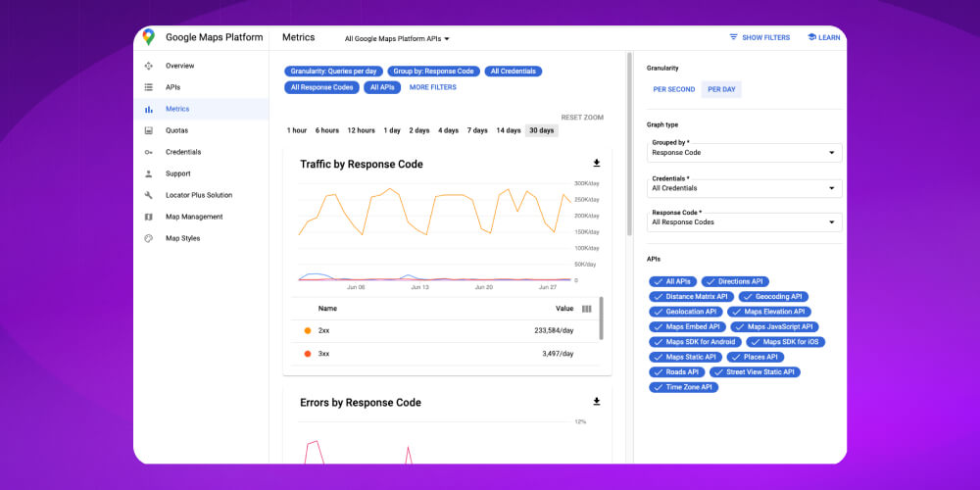
Task: Click the orange 2xx legend color dot
Action: point(308,330)
